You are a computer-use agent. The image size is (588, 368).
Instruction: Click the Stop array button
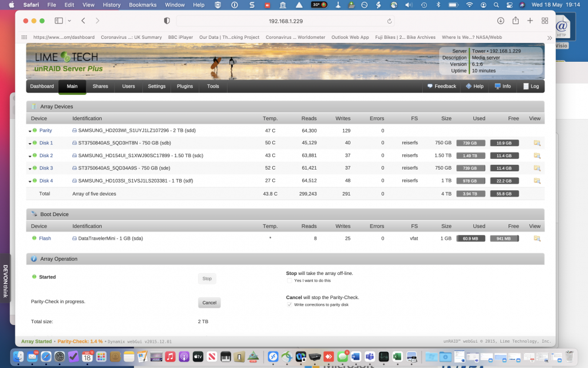click(207, 279)
